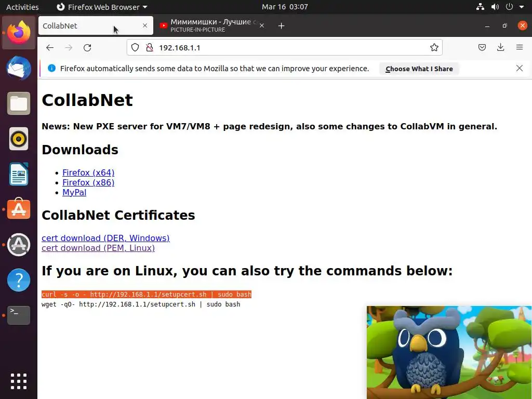The image size is (532, 399).
Task: Open a new tab with plus button
Action: (281, 26)
